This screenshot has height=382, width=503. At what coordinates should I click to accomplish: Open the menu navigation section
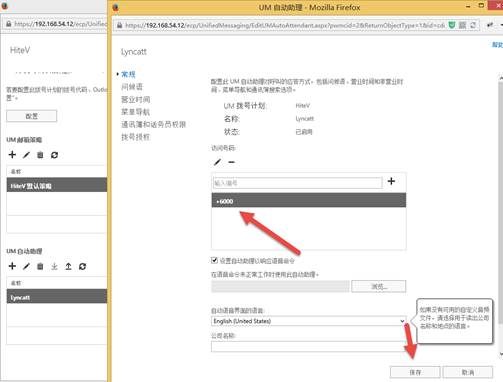[x=136, y=112]
